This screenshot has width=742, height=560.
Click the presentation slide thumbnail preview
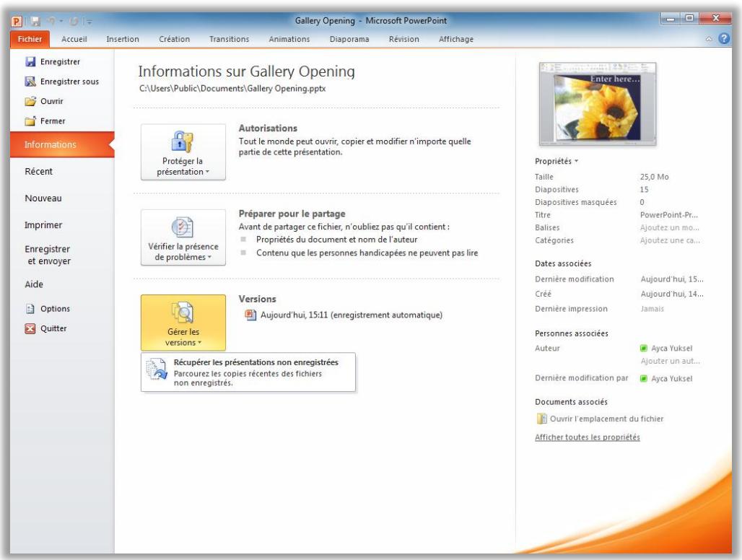598,104
